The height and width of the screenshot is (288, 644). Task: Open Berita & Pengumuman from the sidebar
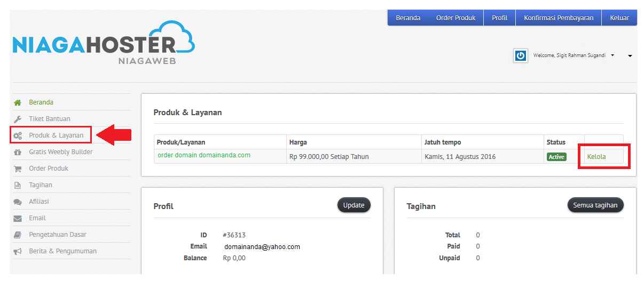(63, 251)
